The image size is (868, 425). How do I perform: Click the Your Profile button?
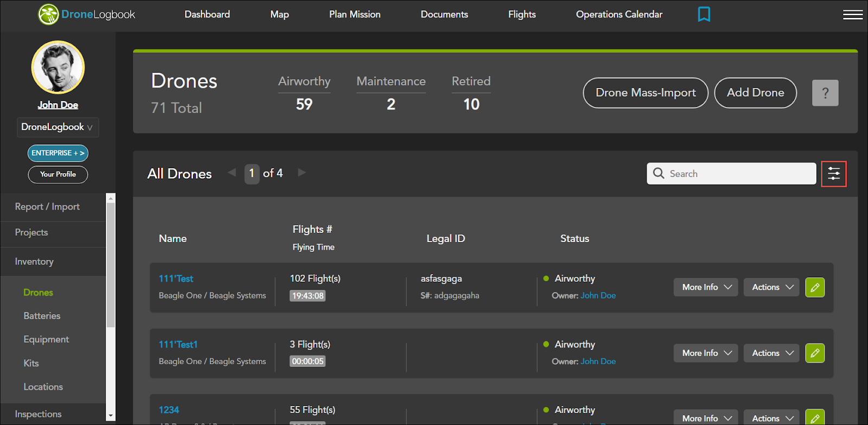pyautogui.click(x=58, y=174)
